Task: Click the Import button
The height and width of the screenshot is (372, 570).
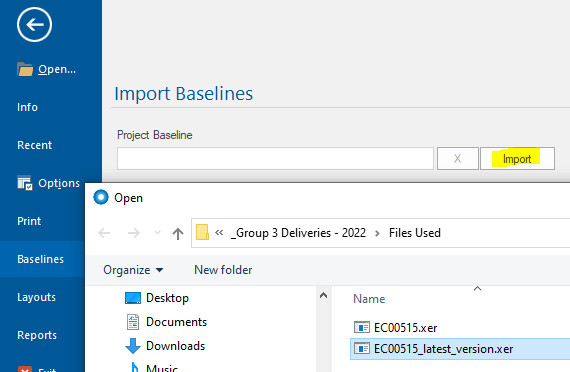Action: (517, 159)
